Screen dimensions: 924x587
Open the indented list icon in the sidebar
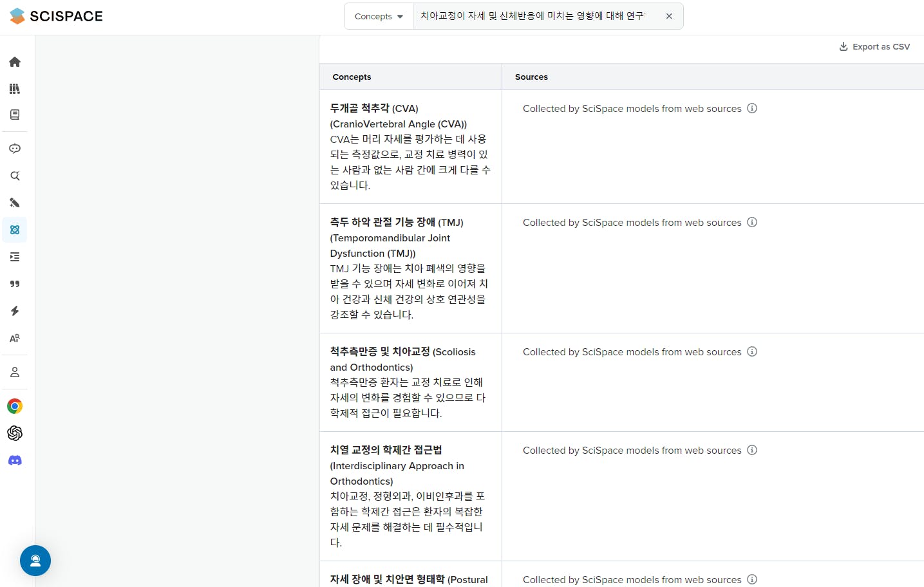coord(15,257)
